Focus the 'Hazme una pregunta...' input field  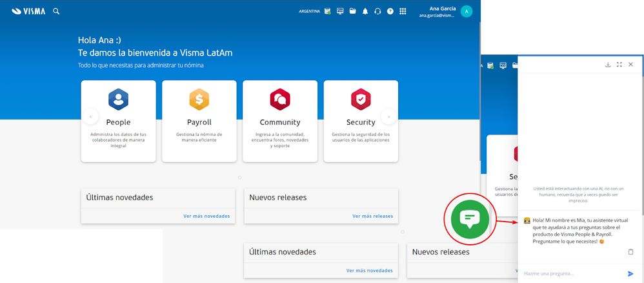(x=573, y=273)
